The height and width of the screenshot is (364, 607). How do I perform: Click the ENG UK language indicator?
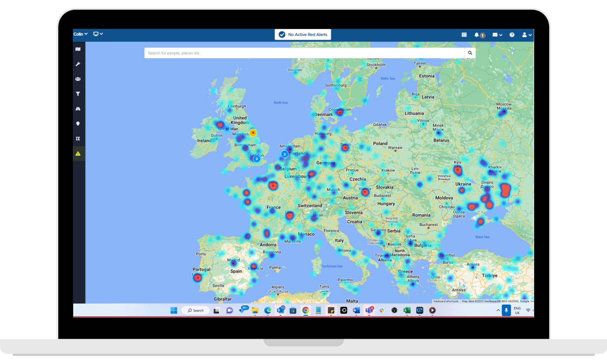click(517, 310)
